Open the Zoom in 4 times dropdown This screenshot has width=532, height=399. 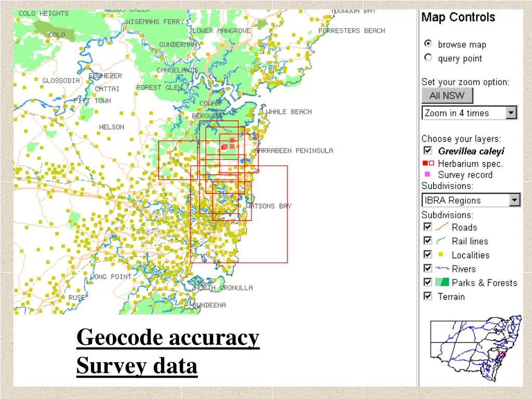coord(511,113)
